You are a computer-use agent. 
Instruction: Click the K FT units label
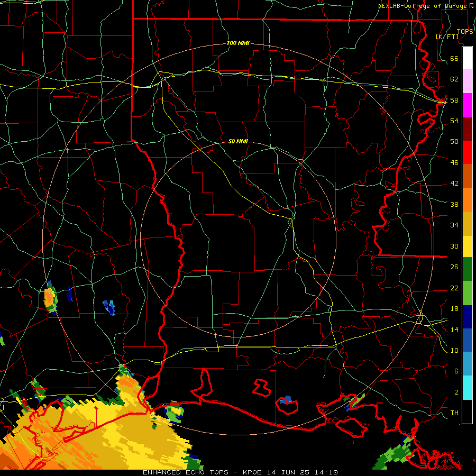point(447,37)
